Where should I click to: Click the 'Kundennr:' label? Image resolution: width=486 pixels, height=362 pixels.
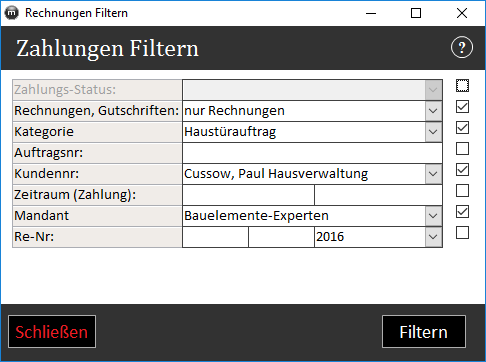[x=46, y=174]
